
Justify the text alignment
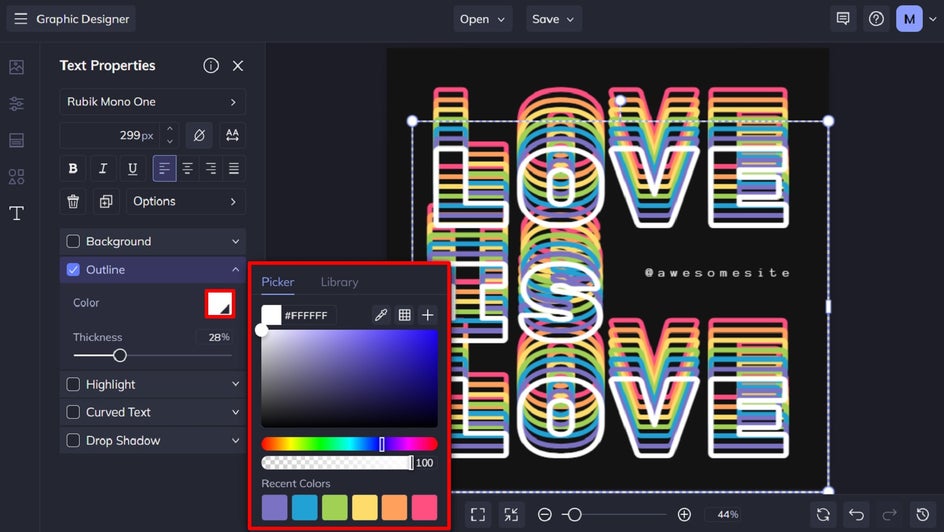234,169
